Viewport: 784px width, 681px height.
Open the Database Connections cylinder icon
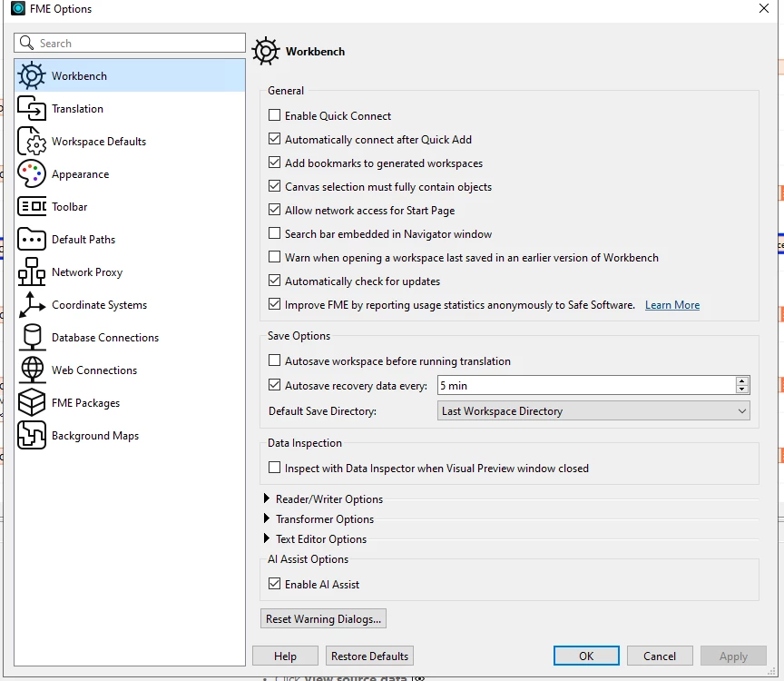tap(32, 337)
